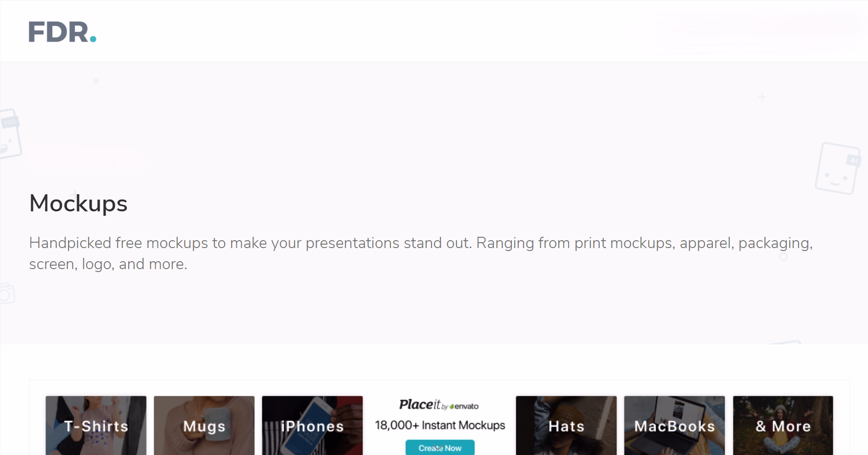Open the MacBooks mockup category
The height and width of the screenshot is (455, 868).
click(674, 426)
